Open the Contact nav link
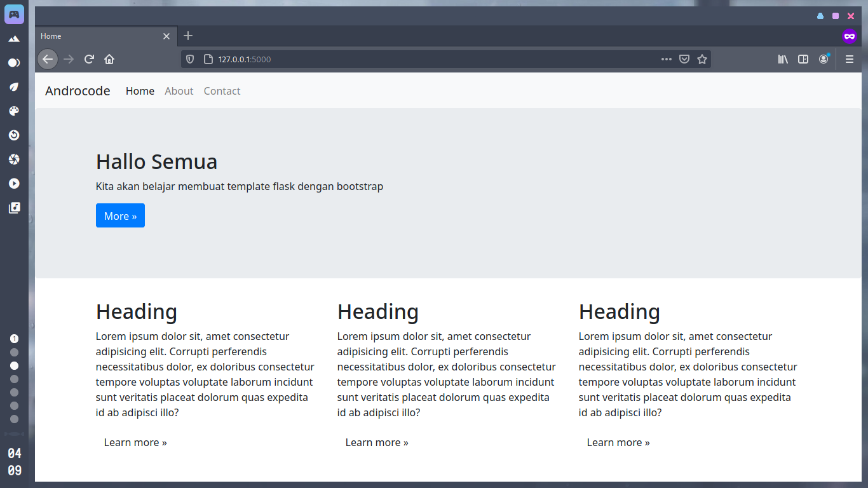 click(222, 91)
